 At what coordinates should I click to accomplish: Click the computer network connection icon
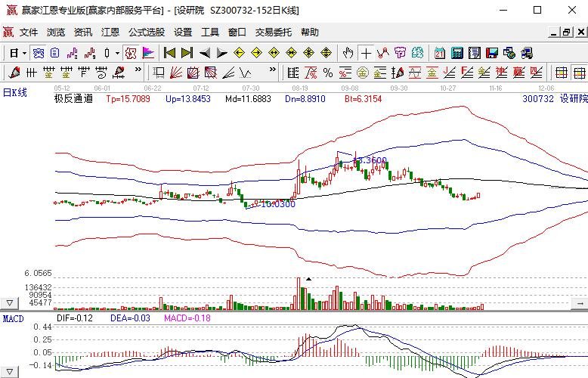(527, 53)
